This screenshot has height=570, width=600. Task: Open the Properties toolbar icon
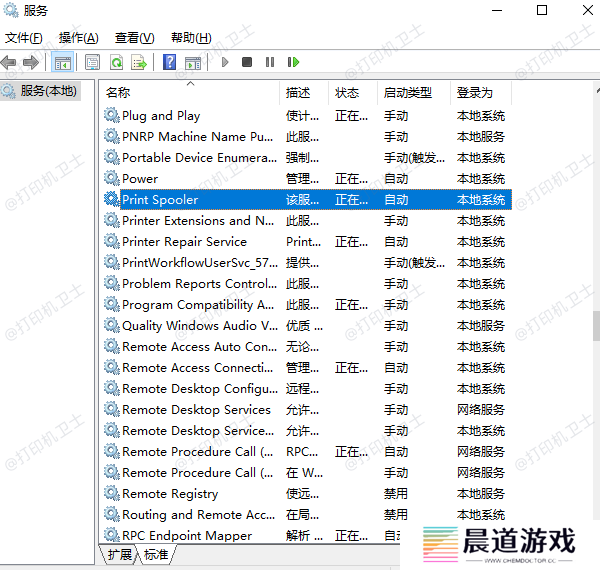[x=92, y=62]
